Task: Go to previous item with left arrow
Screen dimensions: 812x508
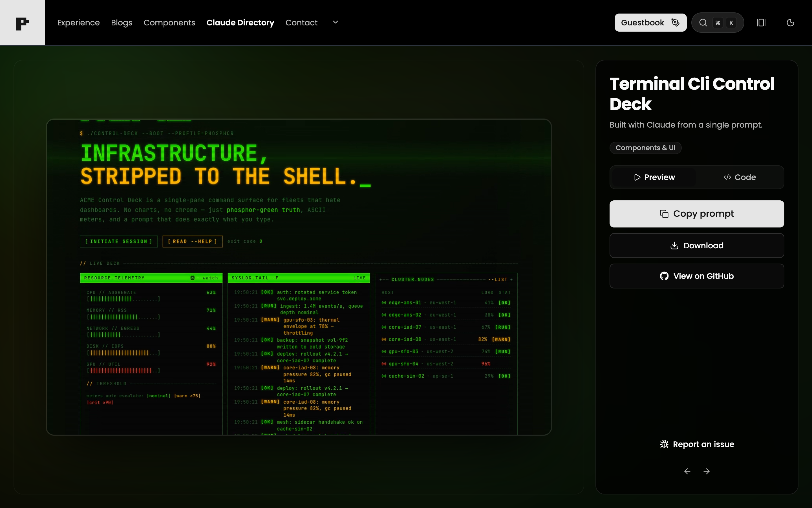Action: pyautogui.click(x=687, y=471)
